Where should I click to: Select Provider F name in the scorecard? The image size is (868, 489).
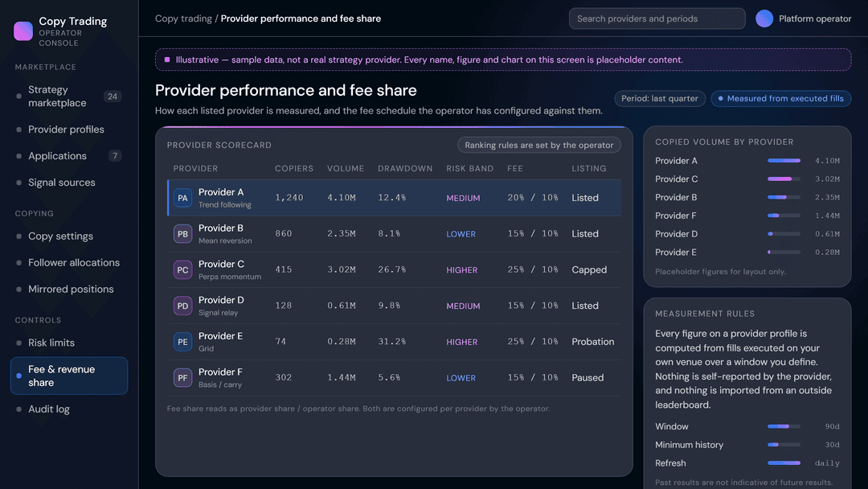(220, 372)
